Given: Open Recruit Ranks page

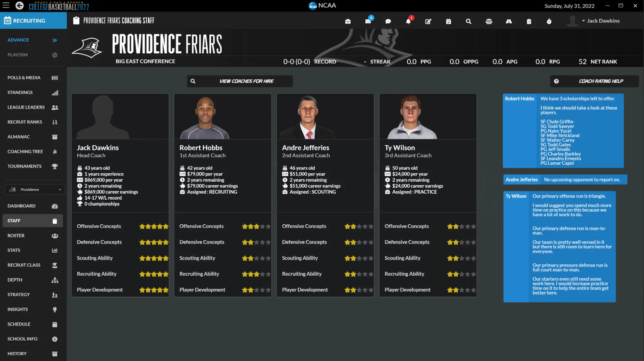Looking at the screenshot, I should point(32,122).
